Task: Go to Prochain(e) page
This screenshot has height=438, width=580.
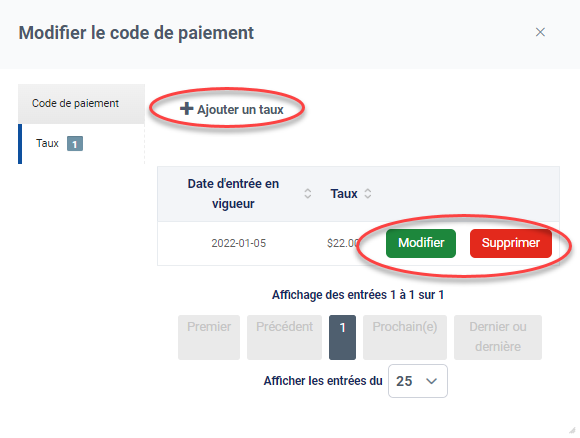Action: (x=405, y=337)
